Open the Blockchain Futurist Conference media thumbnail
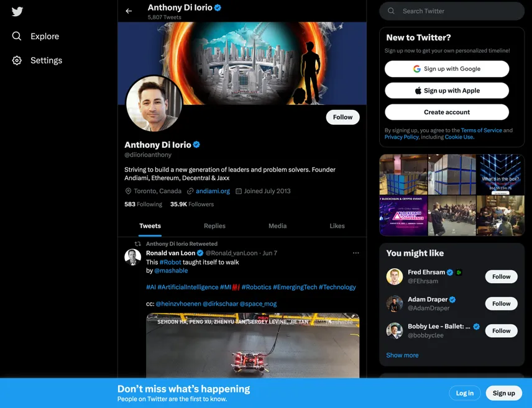 point(403,215)
